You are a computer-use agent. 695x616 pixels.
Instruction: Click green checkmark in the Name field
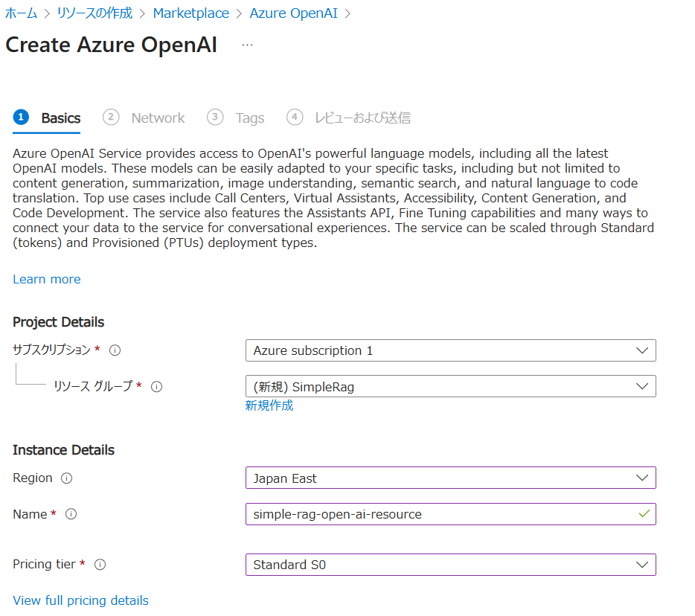pyautogui.click(x=644, y=513)
